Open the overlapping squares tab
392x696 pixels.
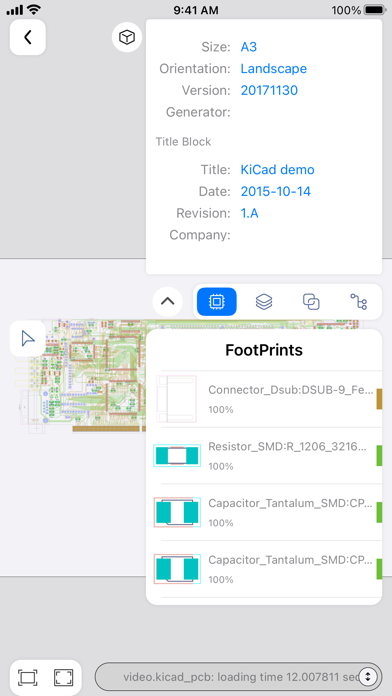pyautogui.click(x=311, y=302)
